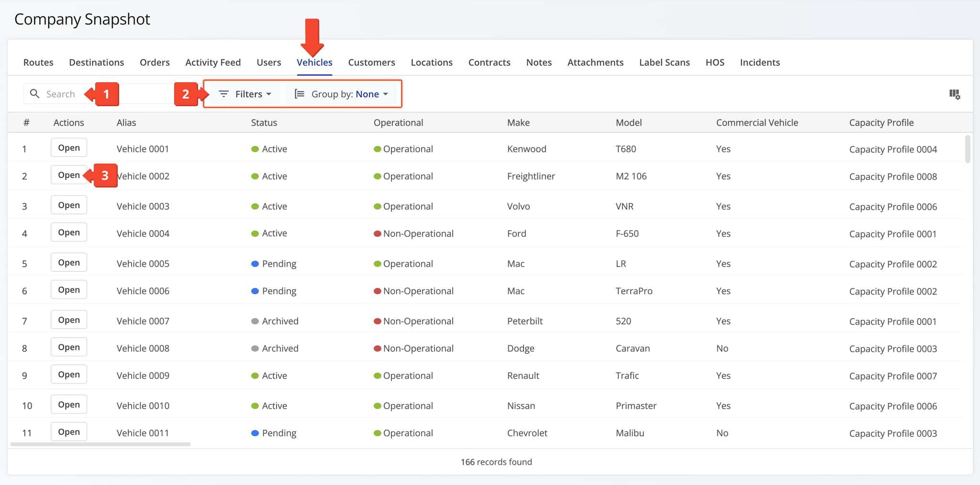This screenshot has width=980, height=485.
Task: Click the TerraPro model cell
Action: (634, 291)
